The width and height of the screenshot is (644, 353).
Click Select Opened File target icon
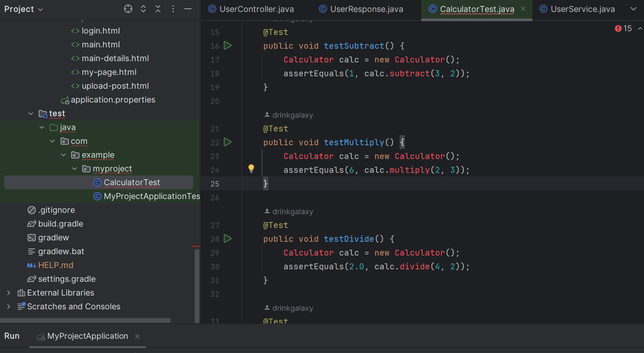click(128, 9)
